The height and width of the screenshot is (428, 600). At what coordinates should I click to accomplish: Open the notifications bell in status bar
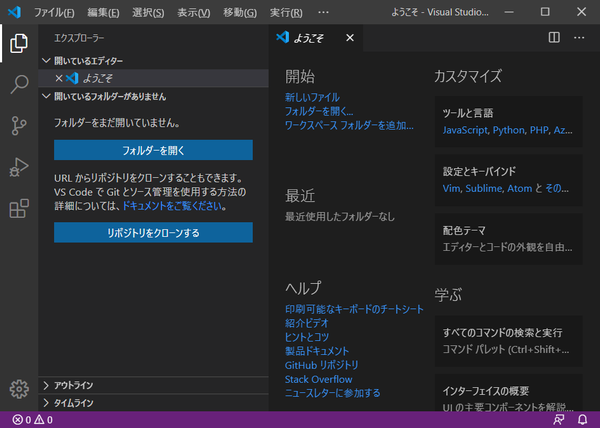[x=582, y=420]
